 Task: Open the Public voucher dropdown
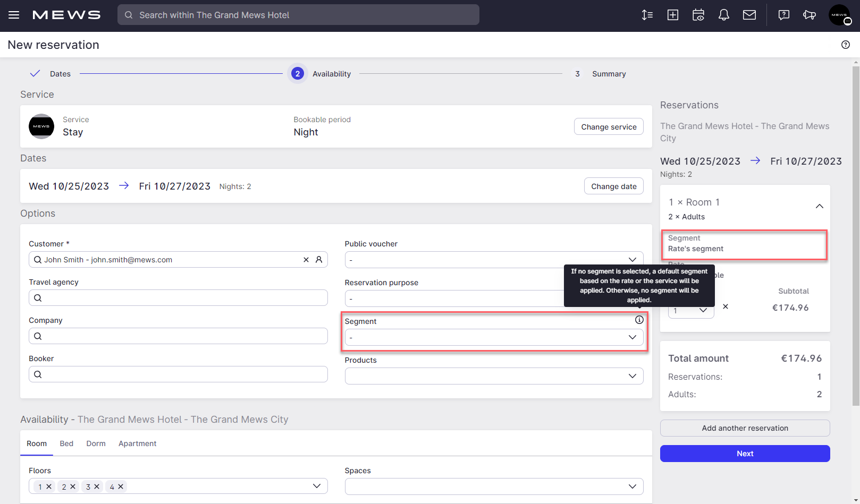pos(494,260)
